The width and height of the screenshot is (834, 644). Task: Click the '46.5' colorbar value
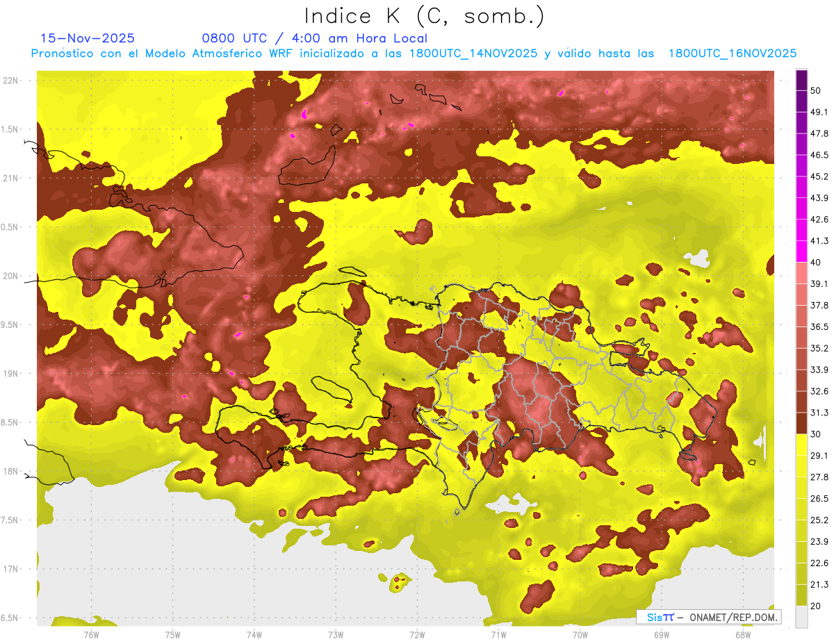(819, 156)
